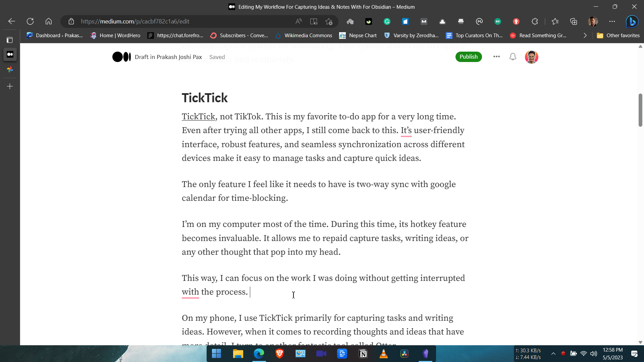Image resolution: width=644 pixels, height=362 pixels.
Task: Open the Wikimedia Commons bookmark
Action: [x=304, y=36]
